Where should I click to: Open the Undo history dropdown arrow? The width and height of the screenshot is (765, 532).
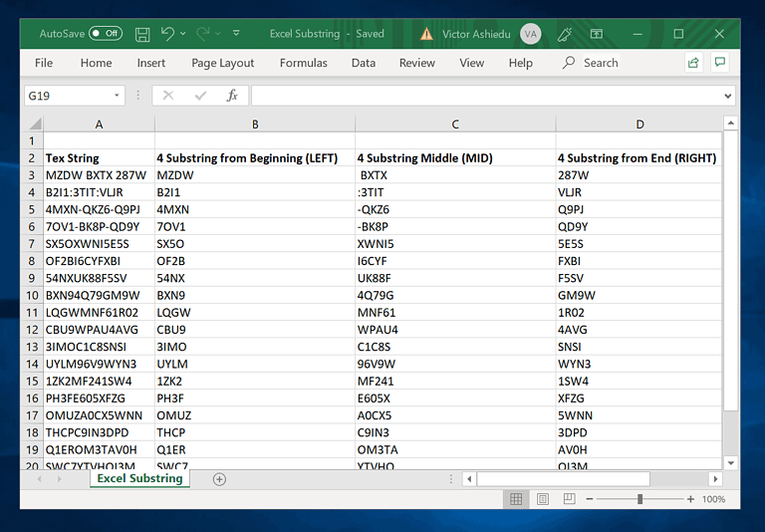[183, 34]
